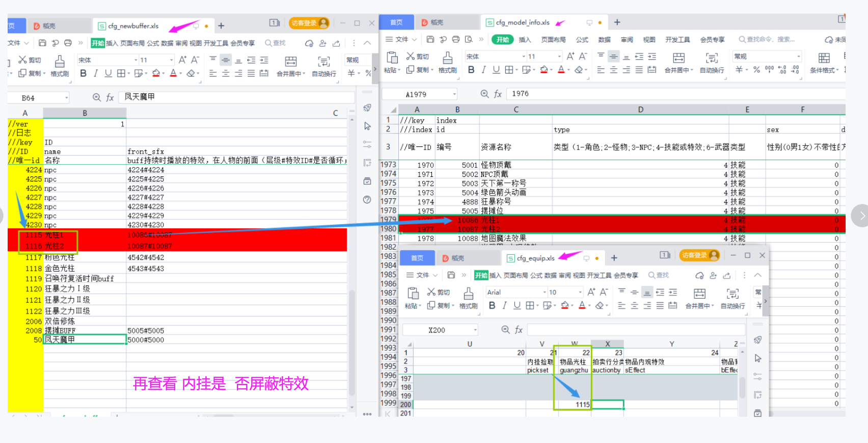
Task: Toggle middle vertical align in cfg_newbuffer.xls window
Action: click(x=226, y=60)
